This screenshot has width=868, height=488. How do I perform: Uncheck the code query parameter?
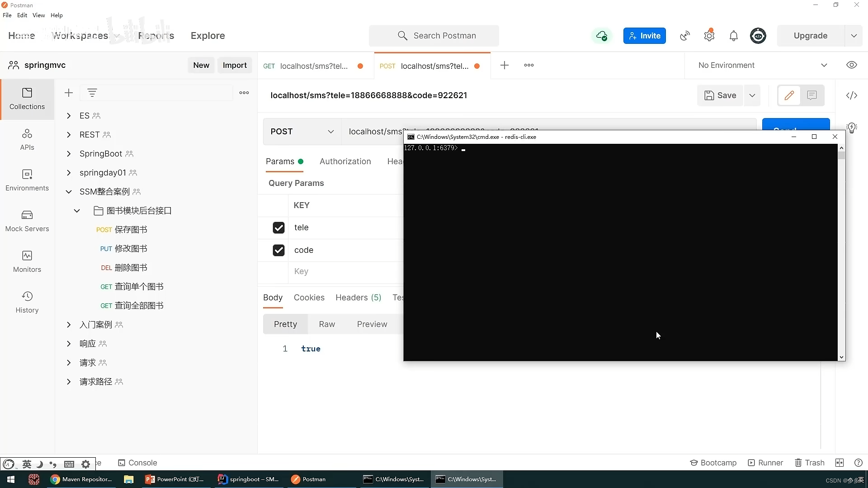click(x=279, y=250)
